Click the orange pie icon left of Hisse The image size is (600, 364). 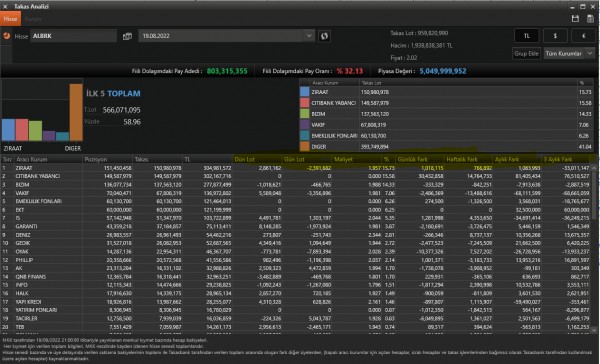tap(7, 36)
